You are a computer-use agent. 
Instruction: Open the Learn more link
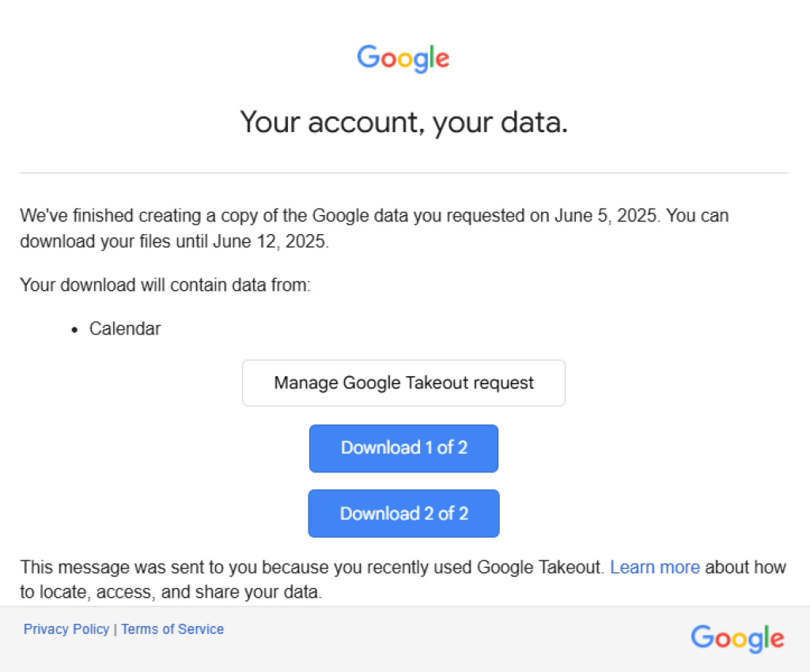[655, 567]
